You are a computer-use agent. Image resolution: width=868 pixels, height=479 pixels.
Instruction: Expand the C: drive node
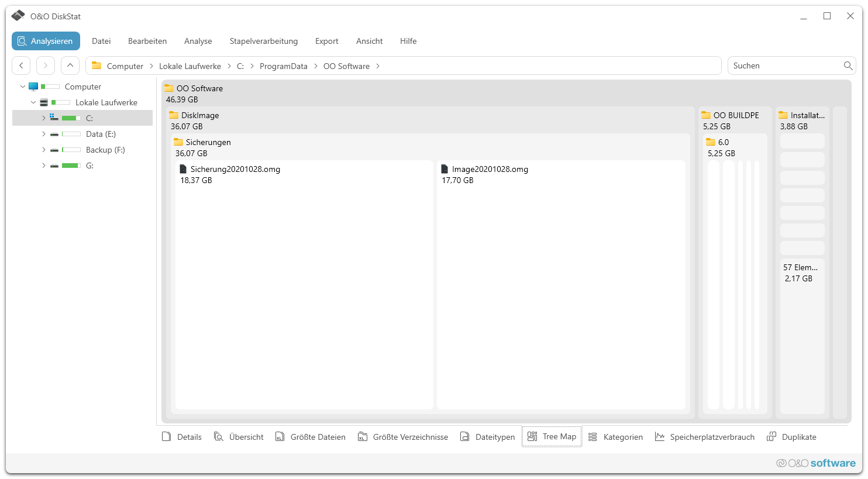(x=43, y=118)
